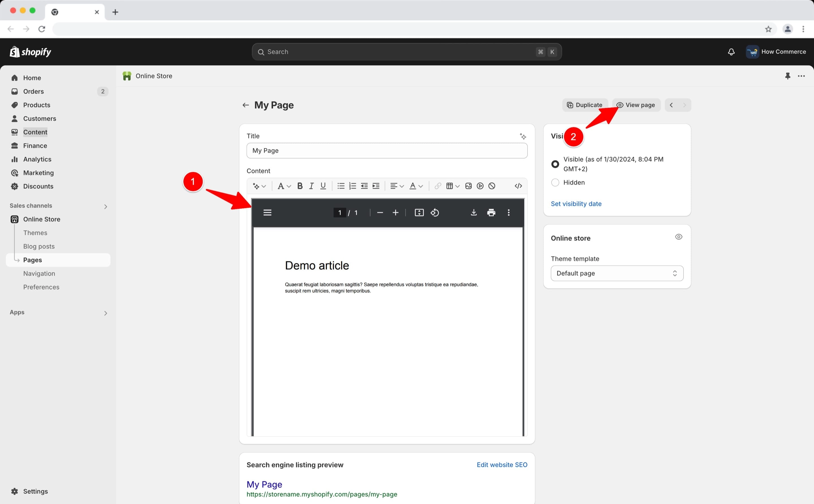The height and width of the screenshot is (504, 814).
Task: Open the PDF viewer more actions menu
Action: pos(508,213)
